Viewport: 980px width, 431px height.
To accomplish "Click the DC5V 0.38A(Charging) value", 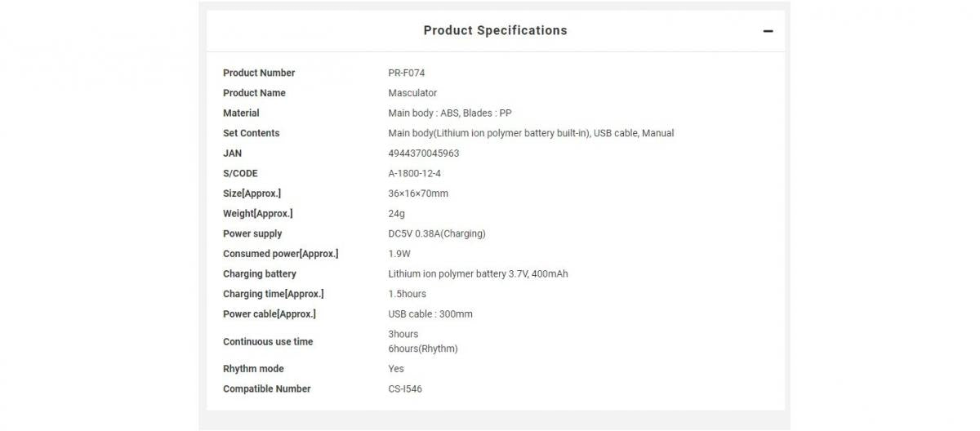I will click(x=437, y=233).
